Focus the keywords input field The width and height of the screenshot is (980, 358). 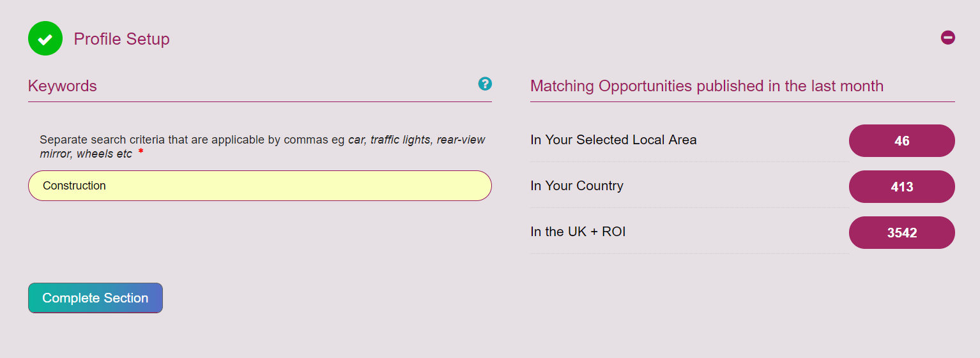click(259, 186)
